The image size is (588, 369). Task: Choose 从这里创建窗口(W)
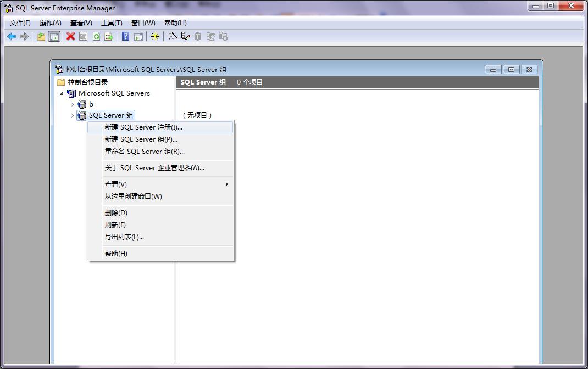click(x=160, y=196)
